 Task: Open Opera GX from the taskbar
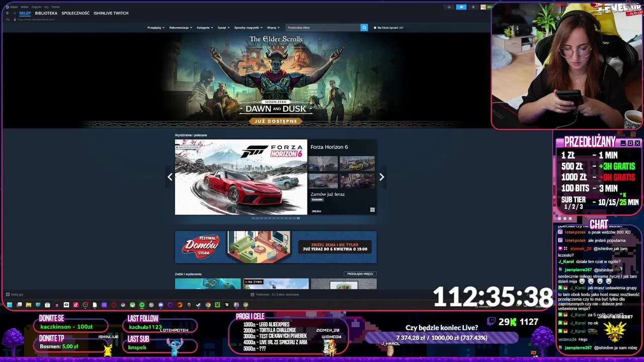click(x=114, y=305)
